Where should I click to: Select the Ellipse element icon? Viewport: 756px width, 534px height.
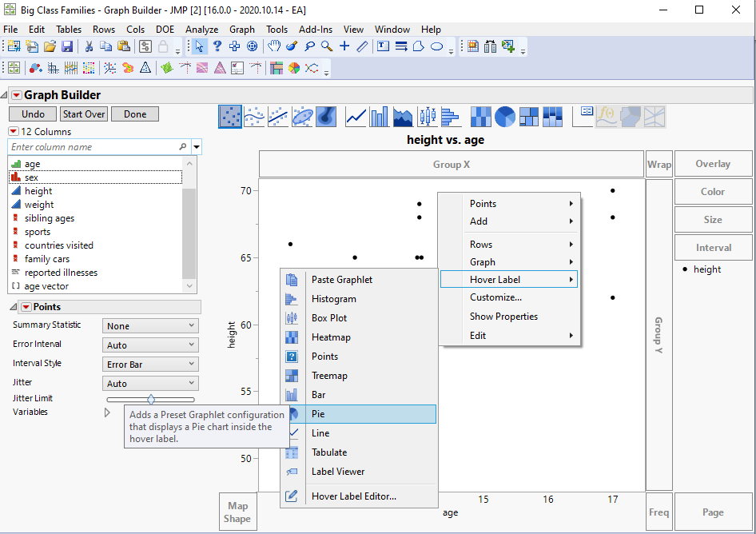point(302,118)
